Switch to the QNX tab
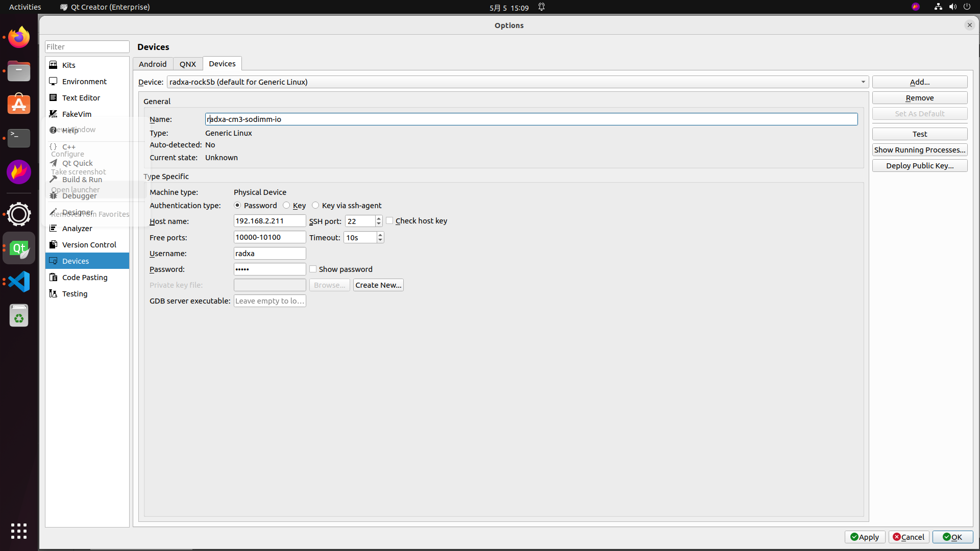980x551 pixels. [187, 64]
